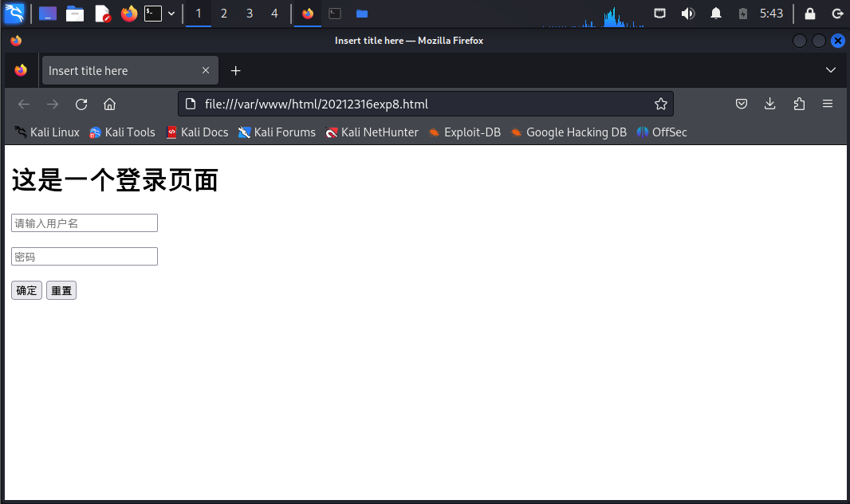Viewport: 850px width, 504px height.
Task: Click the page info icon in address bar
Action: click(x=191, y=104)
